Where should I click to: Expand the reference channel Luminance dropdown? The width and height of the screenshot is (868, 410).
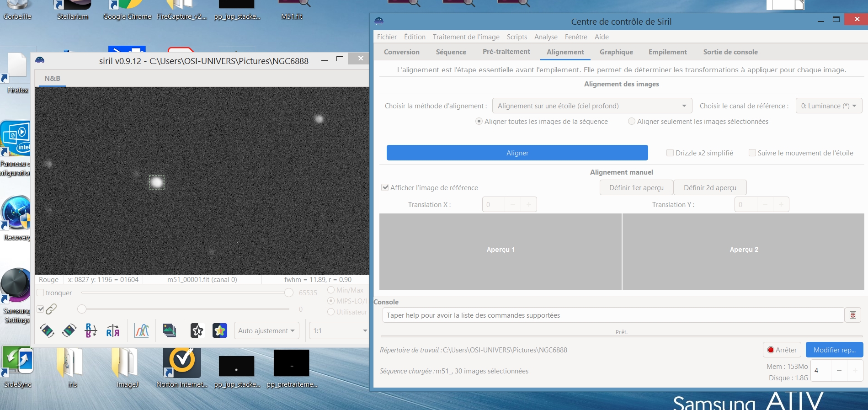(828, 106)
